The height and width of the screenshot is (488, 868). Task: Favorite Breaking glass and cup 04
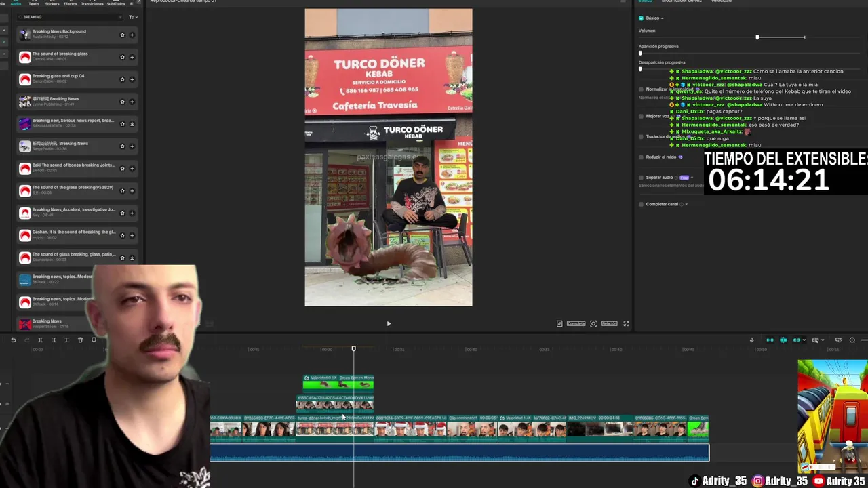[122, 79]
